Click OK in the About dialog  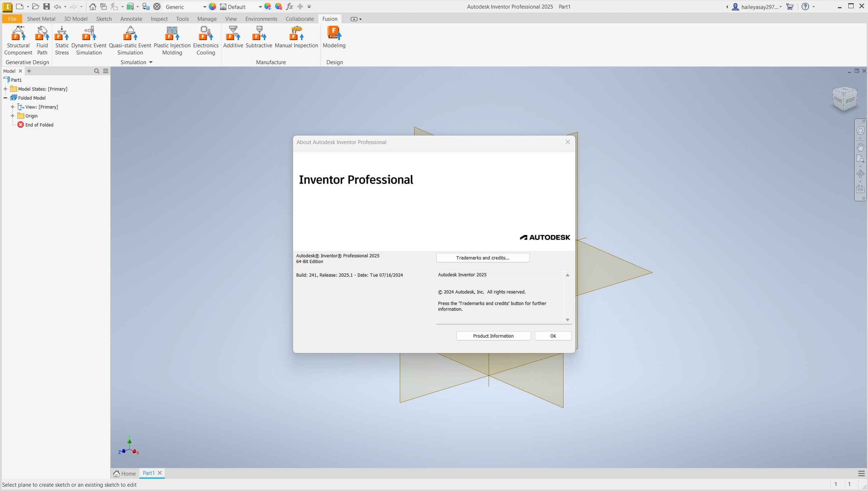pyautogui.click(x=553, y=336)
